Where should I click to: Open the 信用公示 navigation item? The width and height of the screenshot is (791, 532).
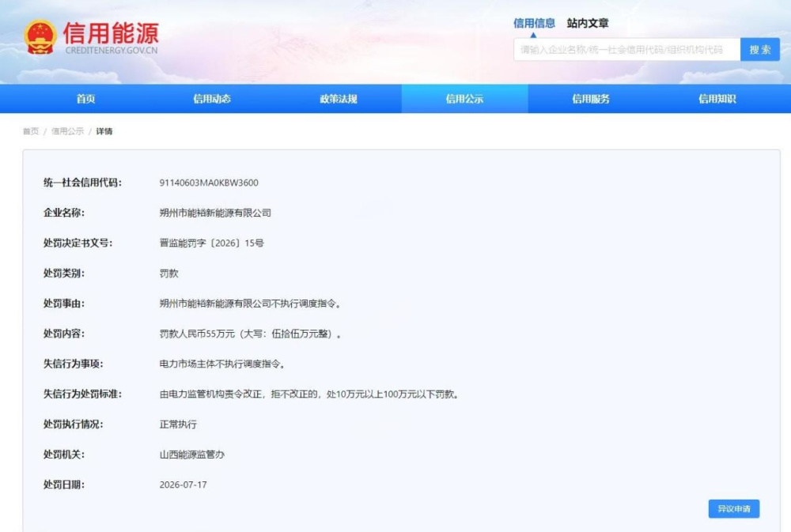coord(464,99)
